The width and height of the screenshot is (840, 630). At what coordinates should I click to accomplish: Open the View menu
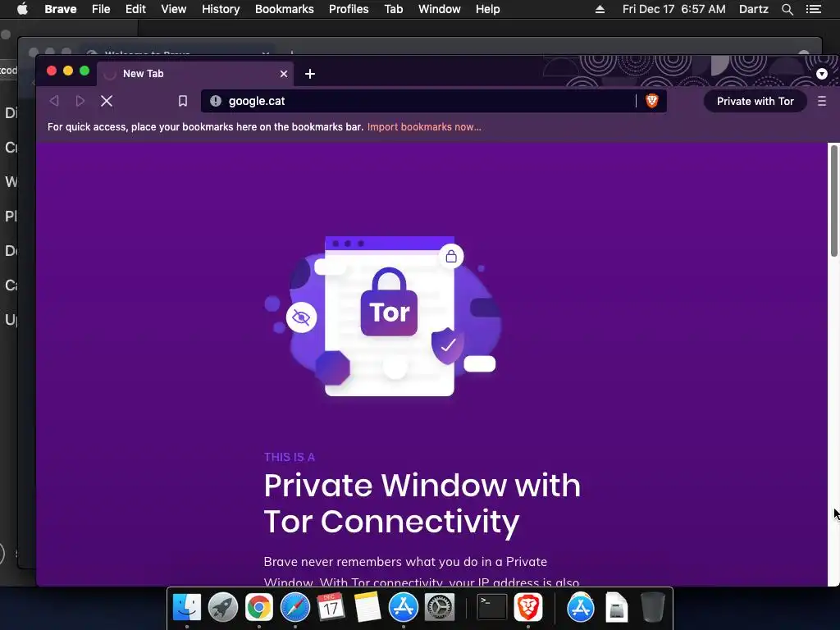pyautogui.click(x=174, y=9)
